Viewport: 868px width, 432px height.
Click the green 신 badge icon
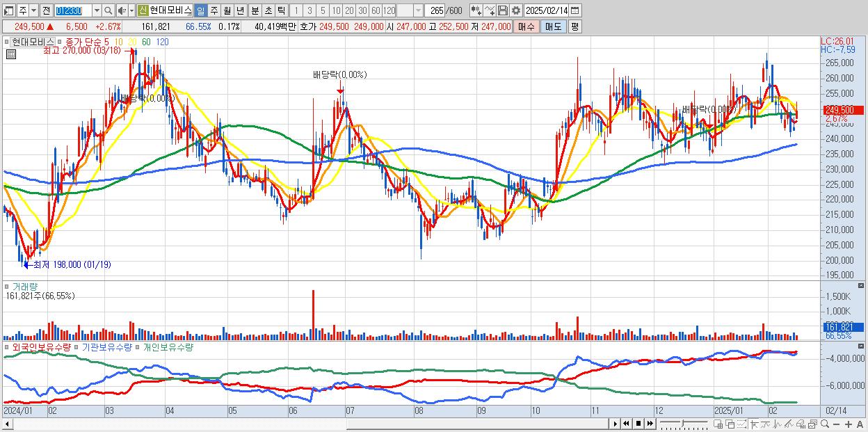pos(142,11)
